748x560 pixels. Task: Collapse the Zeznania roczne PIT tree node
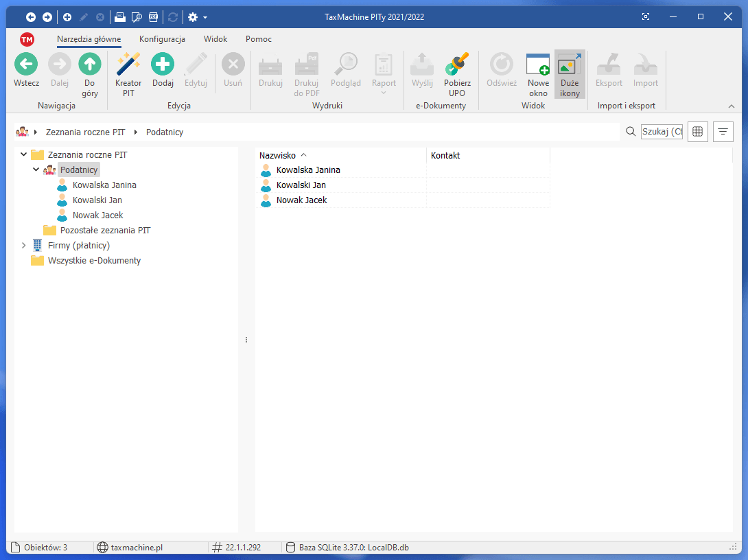tap(24, 154)
